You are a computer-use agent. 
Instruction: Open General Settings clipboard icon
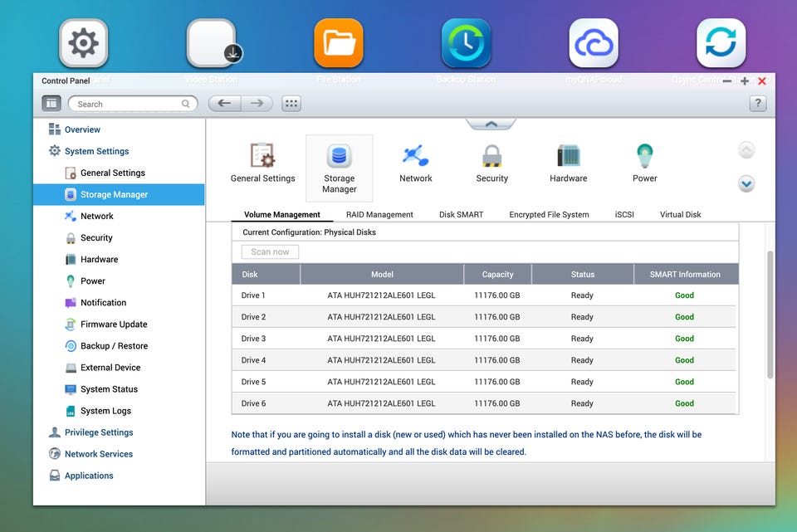262,156
